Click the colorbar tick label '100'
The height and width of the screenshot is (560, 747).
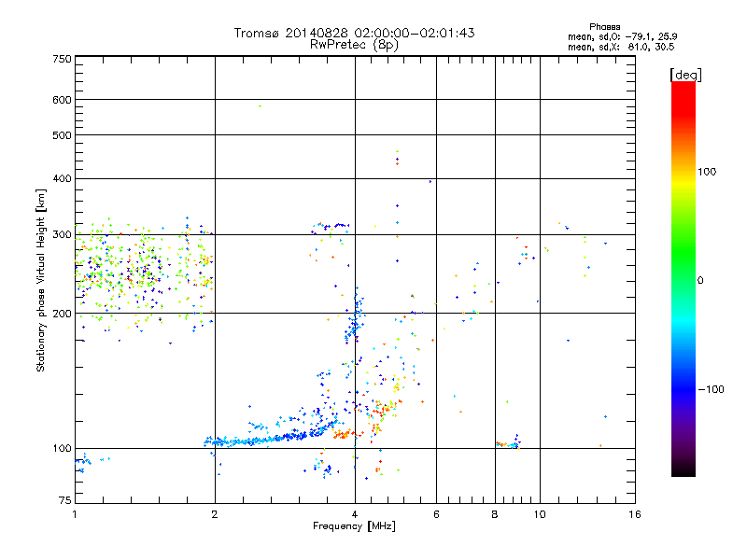[707, 172]
